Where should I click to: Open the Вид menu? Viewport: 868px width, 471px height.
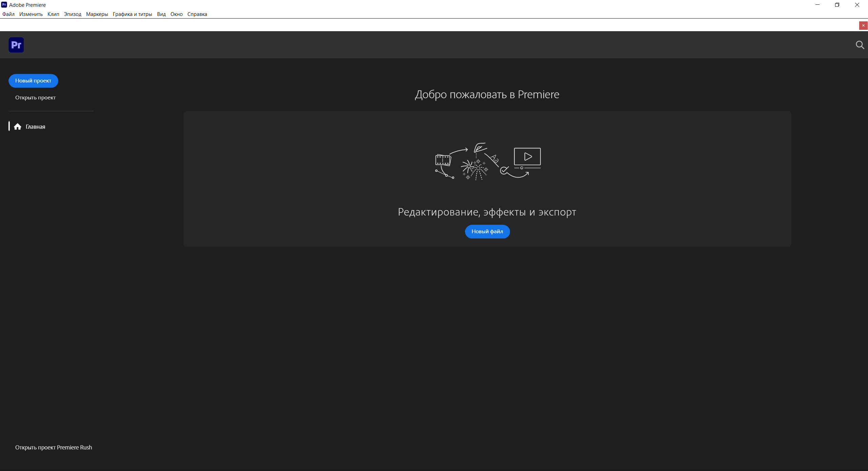[x=161, y=14]
